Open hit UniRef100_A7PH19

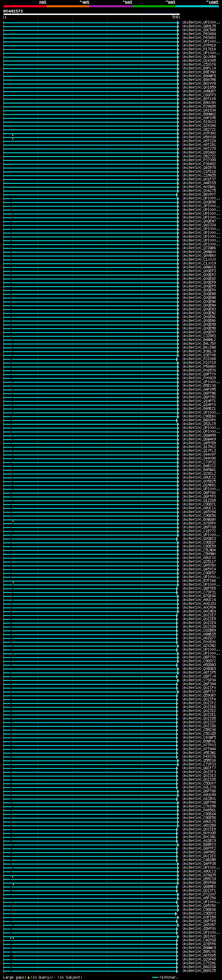pos(199,45)
